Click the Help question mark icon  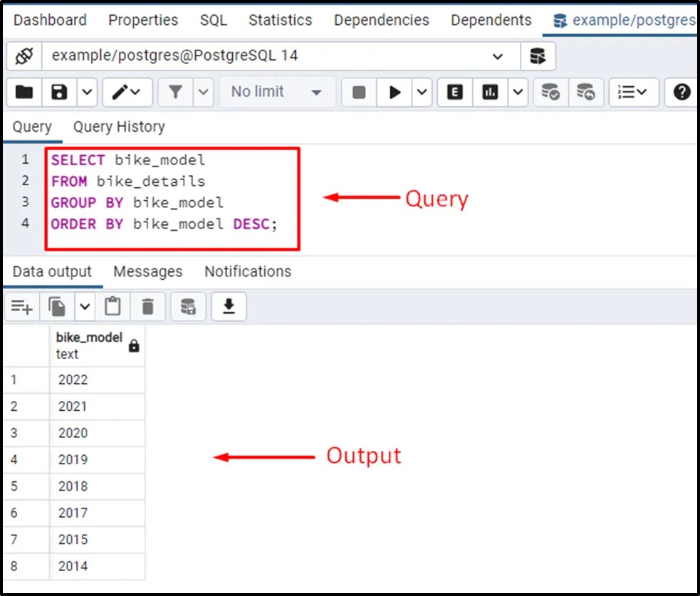click(681, 92)
